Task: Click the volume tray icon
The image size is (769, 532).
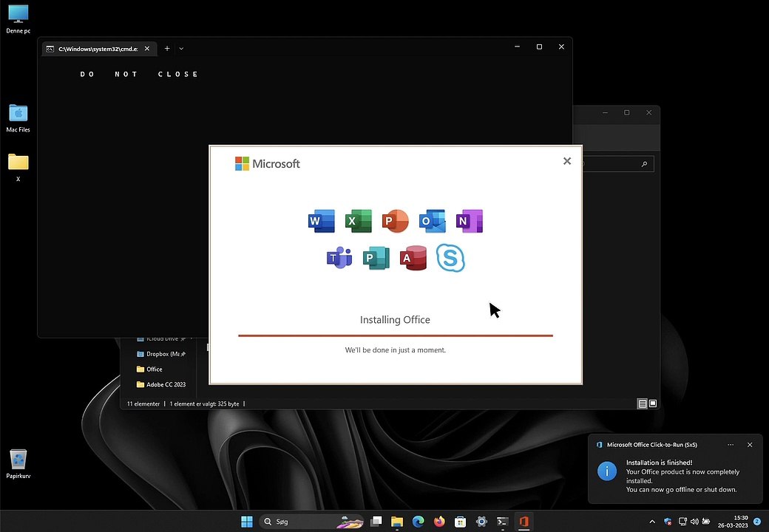Action: click(694, 522)
